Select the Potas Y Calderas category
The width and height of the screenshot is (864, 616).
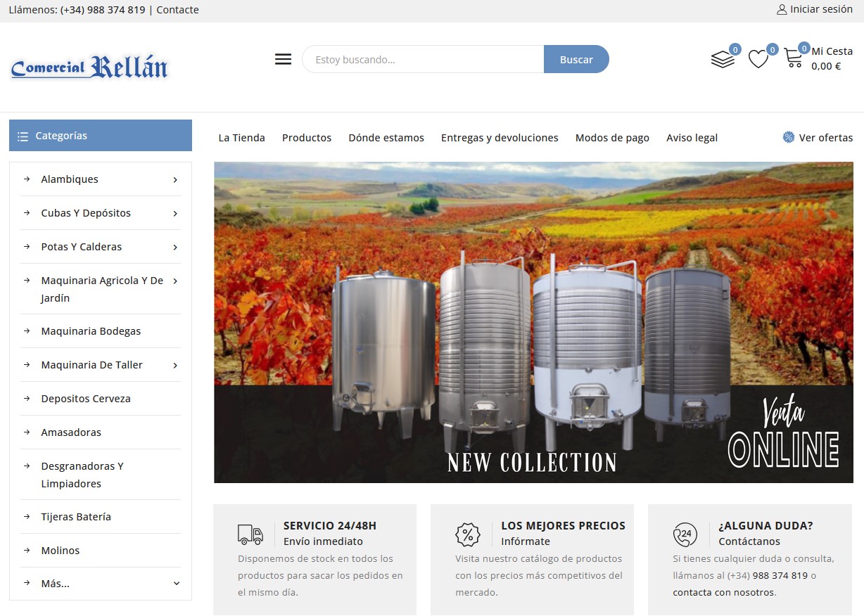click(x=82, y=247)
